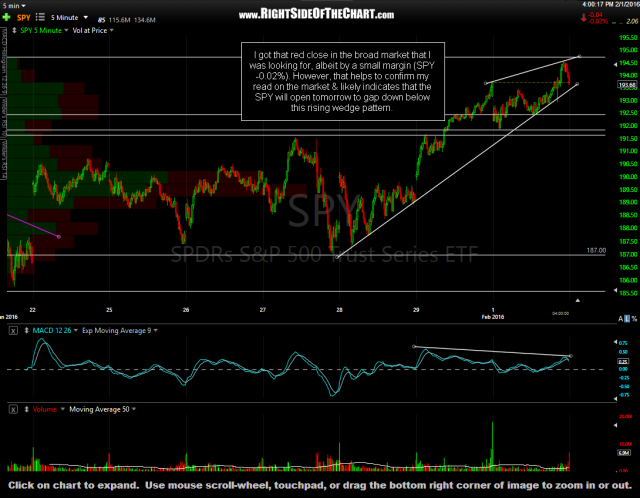Screen dimensions: 640x498
Task: Click the 0.25 MACD value label
Action: 623,362
